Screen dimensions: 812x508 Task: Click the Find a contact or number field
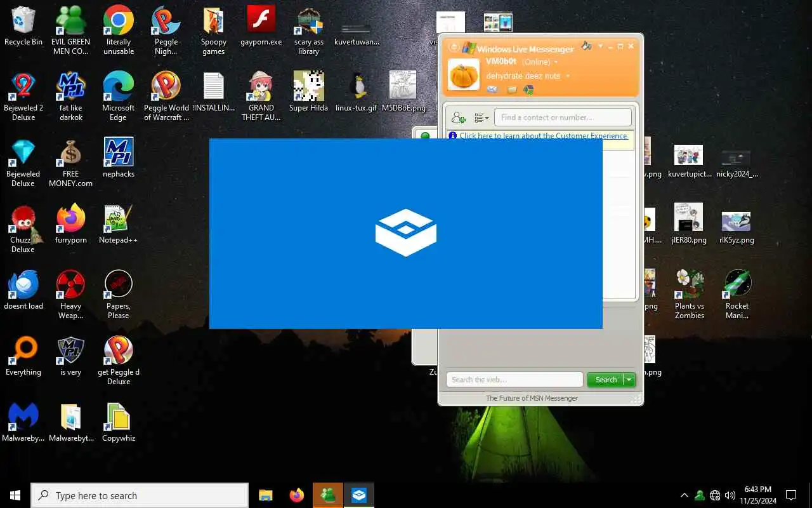[x=563, y=117]
